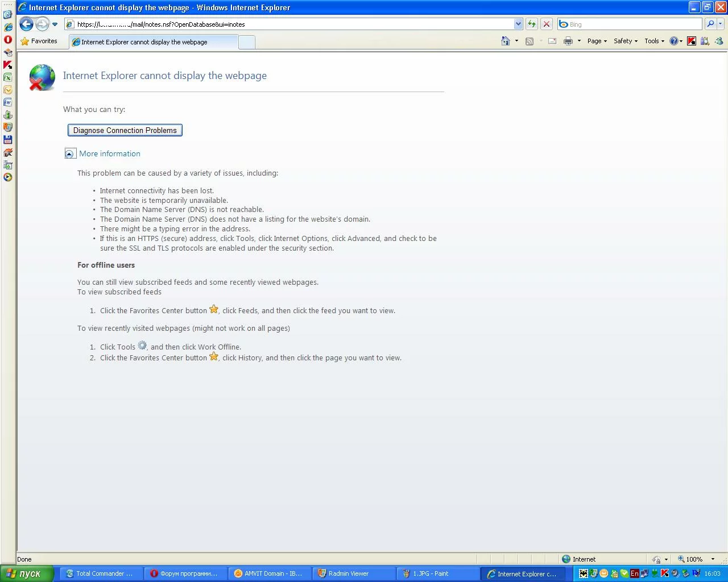Open a new blank tab
This screenshot has height=582, width=728.
[x=246, y=42]
